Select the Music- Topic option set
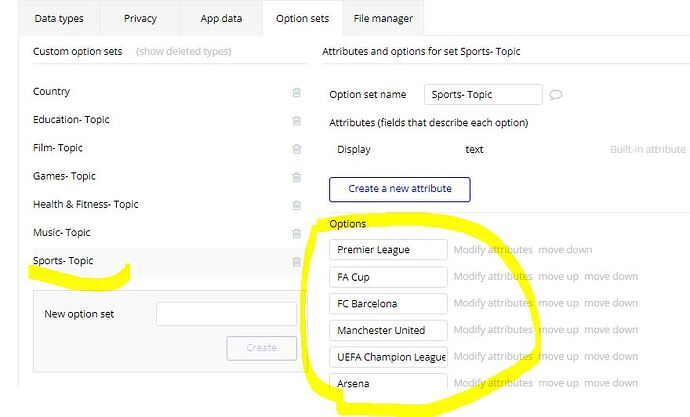The height and width of the screenshot is (417, 690). coord(62,233)
